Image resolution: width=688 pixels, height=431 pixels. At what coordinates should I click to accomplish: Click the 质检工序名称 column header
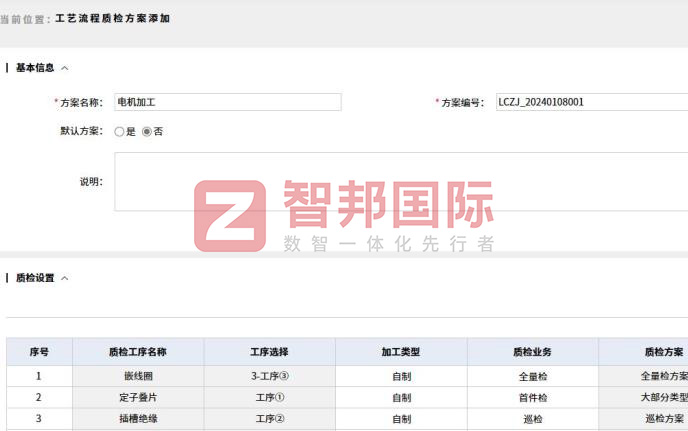click(138, 352)
